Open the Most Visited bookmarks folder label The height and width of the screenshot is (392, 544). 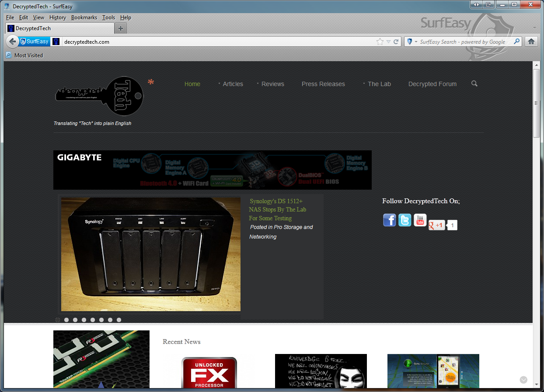click(x=29, y=56)
